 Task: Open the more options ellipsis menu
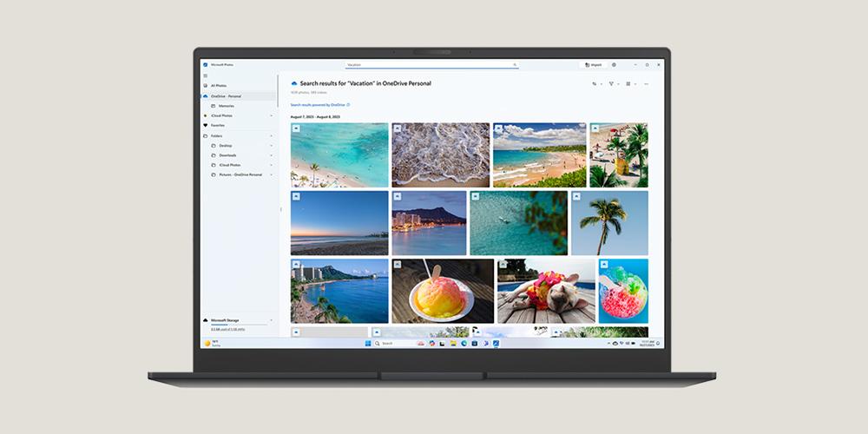coord(646,84)
